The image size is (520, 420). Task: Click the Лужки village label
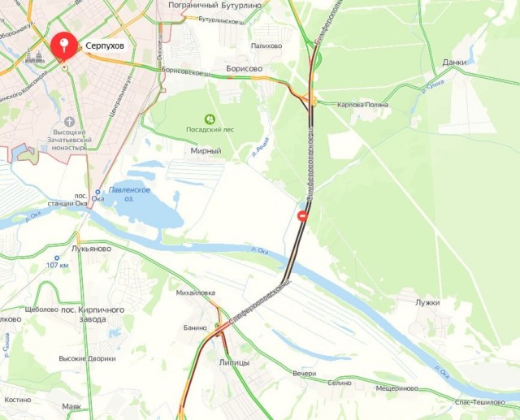pos(427,303)
